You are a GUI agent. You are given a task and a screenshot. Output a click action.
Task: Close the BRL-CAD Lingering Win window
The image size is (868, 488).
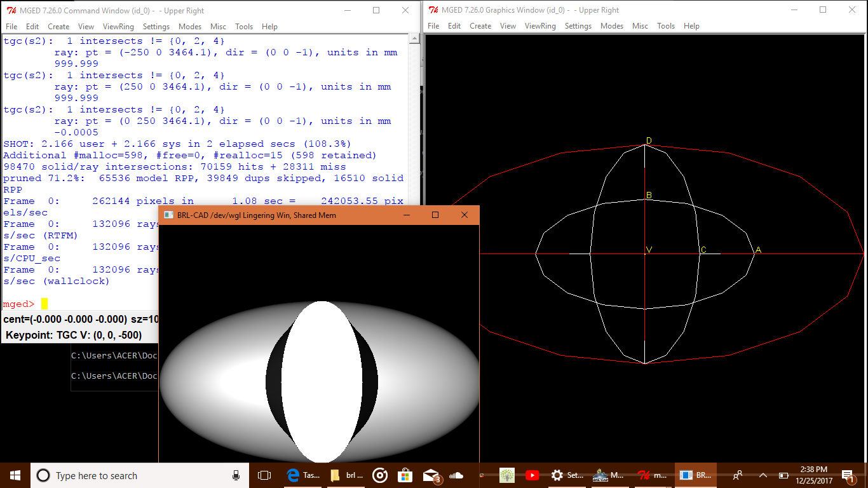pos(465,215)
